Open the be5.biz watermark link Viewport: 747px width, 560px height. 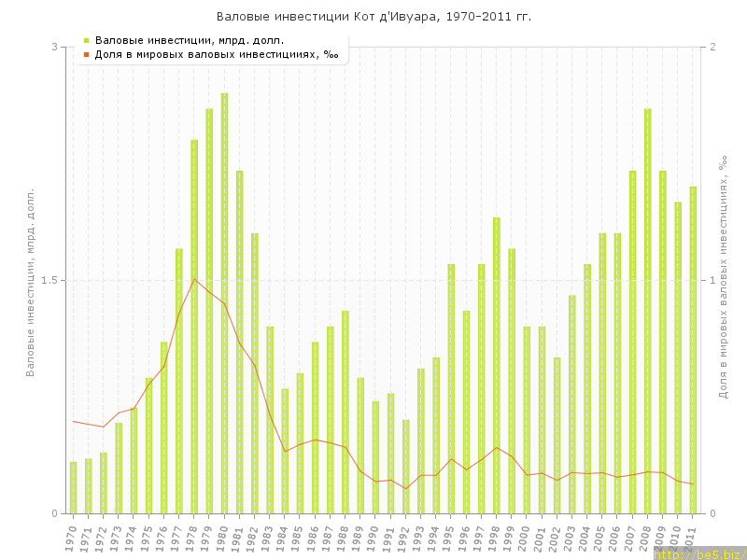pos(699,553)
